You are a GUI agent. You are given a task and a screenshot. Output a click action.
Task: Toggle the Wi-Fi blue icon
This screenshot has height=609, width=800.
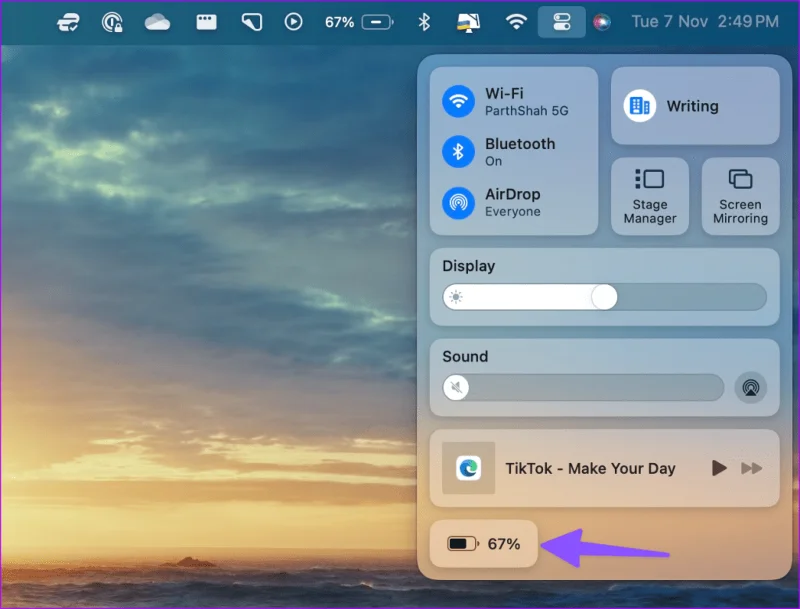458,101
